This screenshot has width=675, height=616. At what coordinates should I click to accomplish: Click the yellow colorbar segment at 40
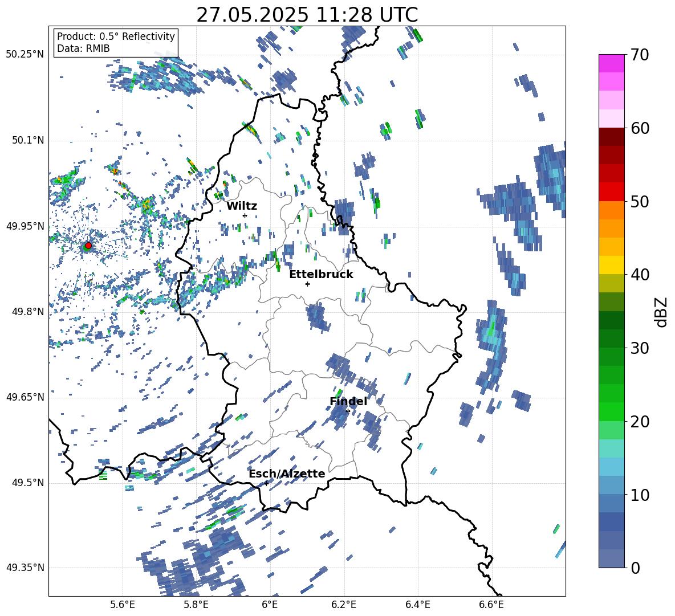[611, 265]
